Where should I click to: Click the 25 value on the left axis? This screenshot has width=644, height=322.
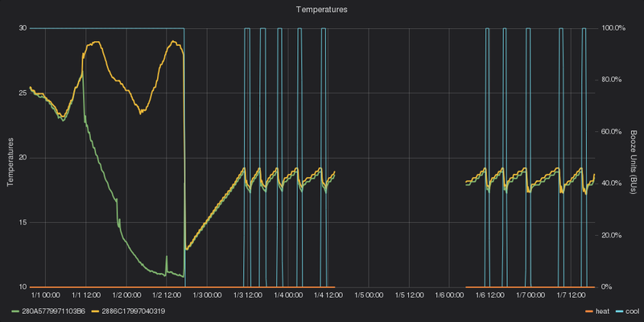pyautogui.click(x=23, y=93)
